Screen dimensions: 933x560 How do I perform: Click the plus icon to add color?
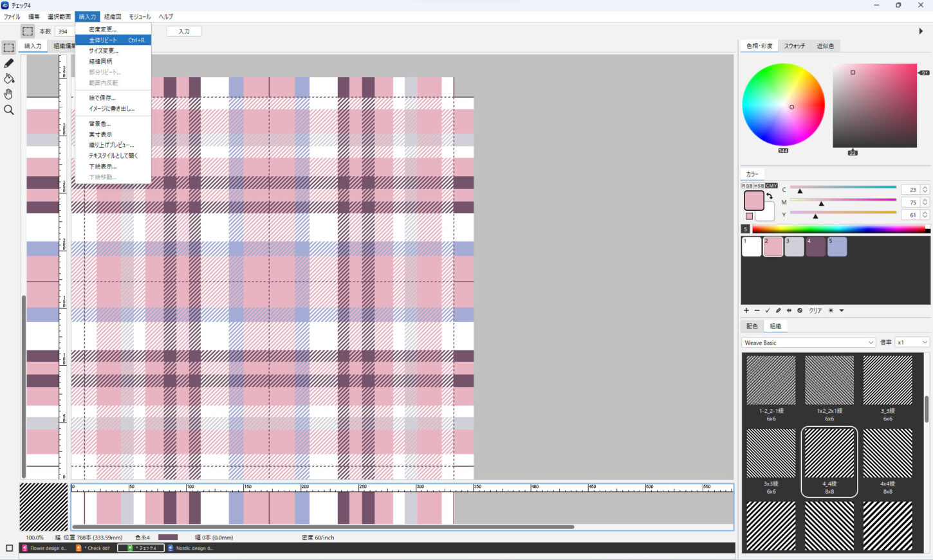click(746, 311)
